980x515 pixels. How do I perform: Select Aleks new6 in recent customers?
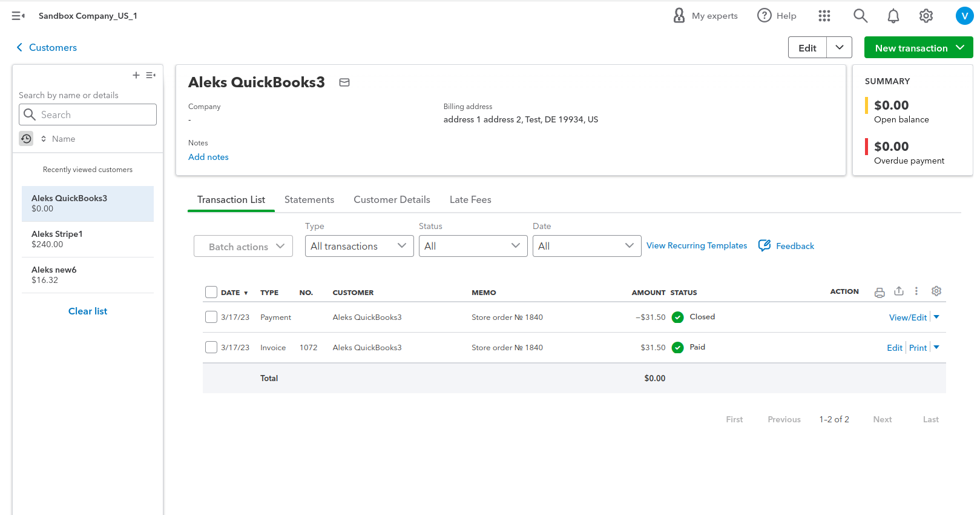[88, 275]
